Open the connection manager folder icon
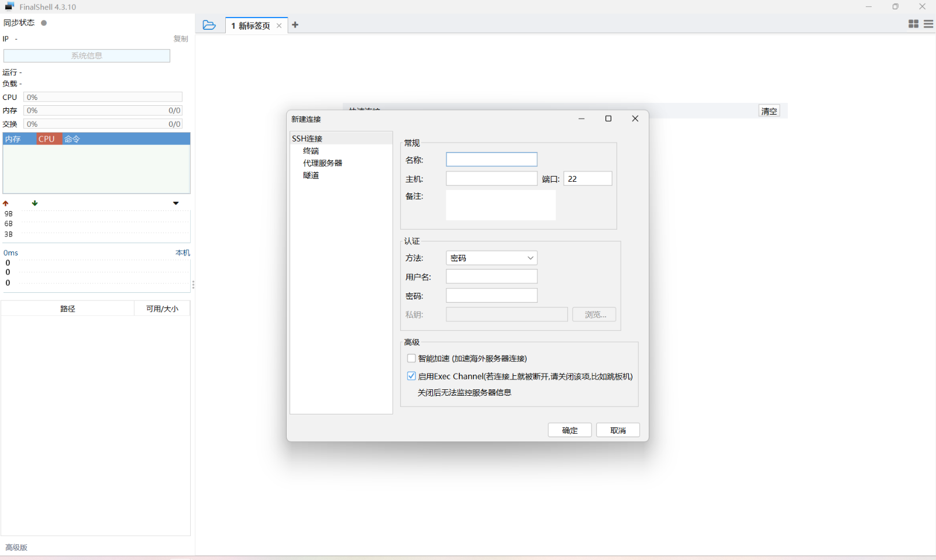The width and height of the screenshot is (936, 560). click(209, 25)
